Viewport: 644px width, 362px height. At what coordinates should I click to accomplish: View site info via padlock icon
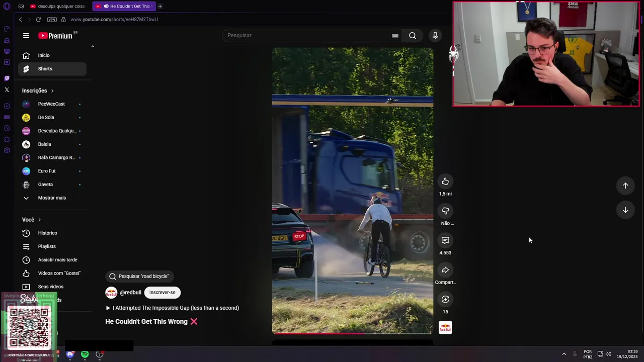[63, 20]
